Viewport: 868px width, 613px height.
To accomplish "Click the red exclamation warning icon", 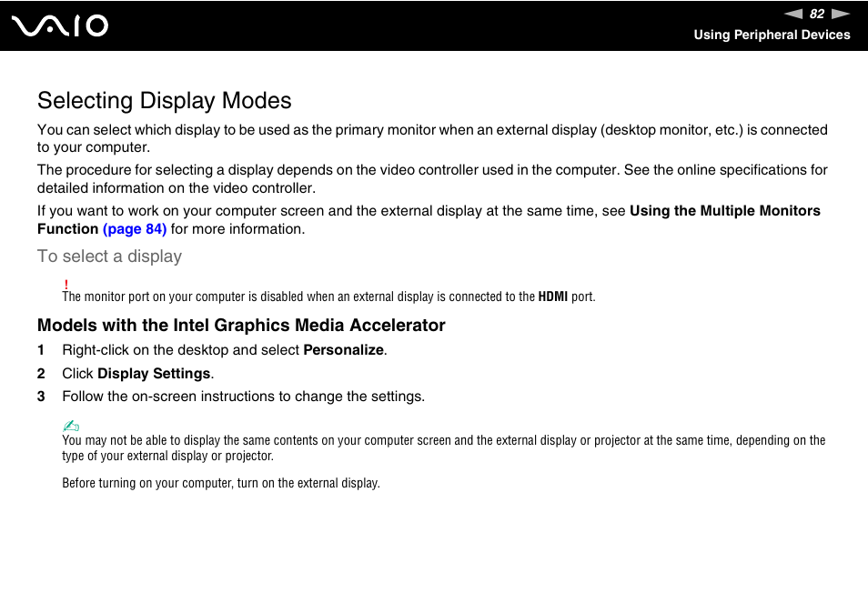I will [x=66, y=285].
